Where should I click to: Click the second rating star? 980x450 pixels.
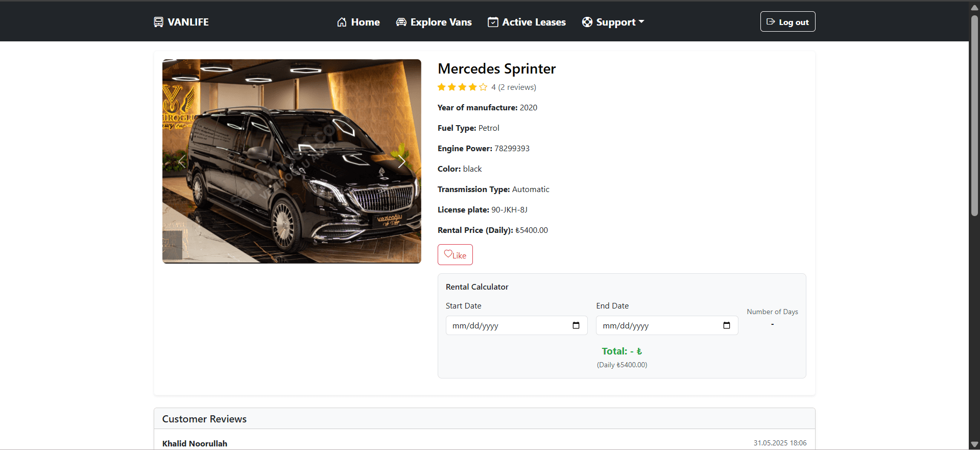(x=452, y=87)
